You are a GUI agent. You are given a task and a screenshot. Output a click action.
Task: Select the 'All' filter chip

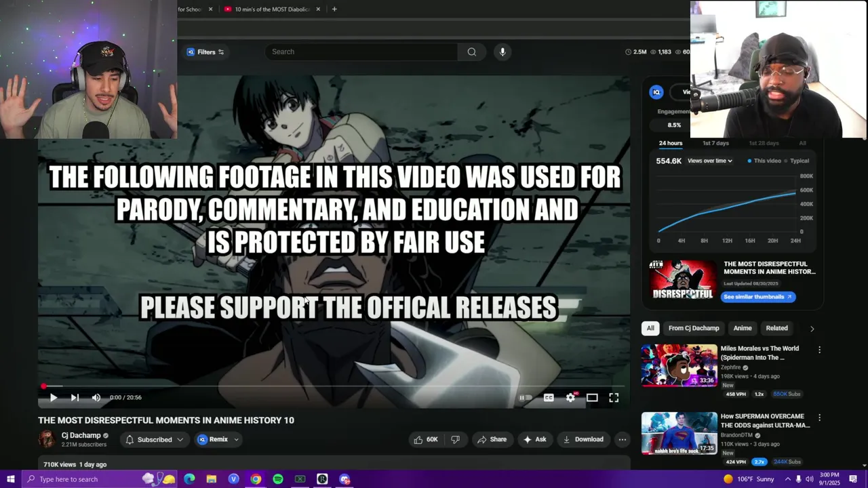(650, 328)
